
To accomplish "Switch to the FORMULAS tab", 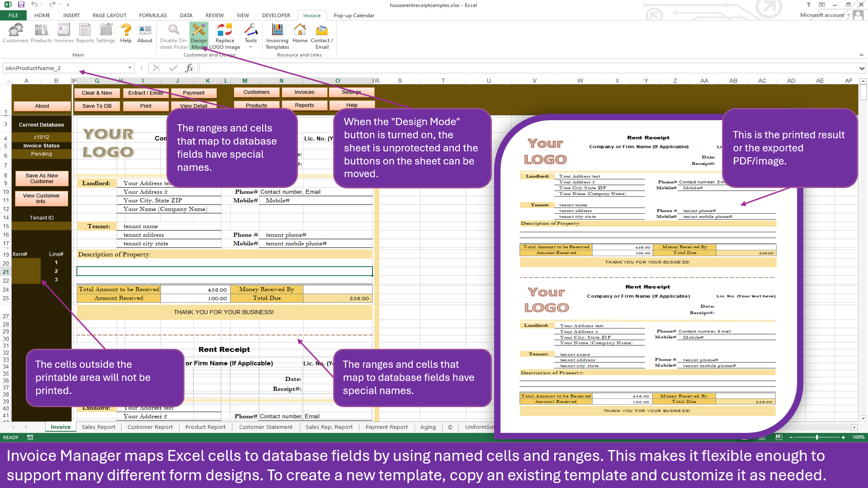I will coord(153,15).
